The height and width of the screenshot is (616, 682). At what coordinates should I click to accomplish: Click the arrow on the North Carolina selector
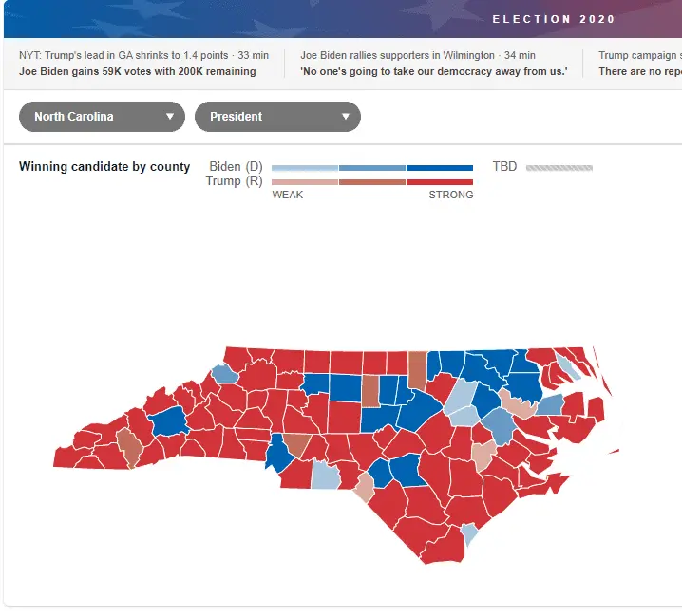(170, 117)
